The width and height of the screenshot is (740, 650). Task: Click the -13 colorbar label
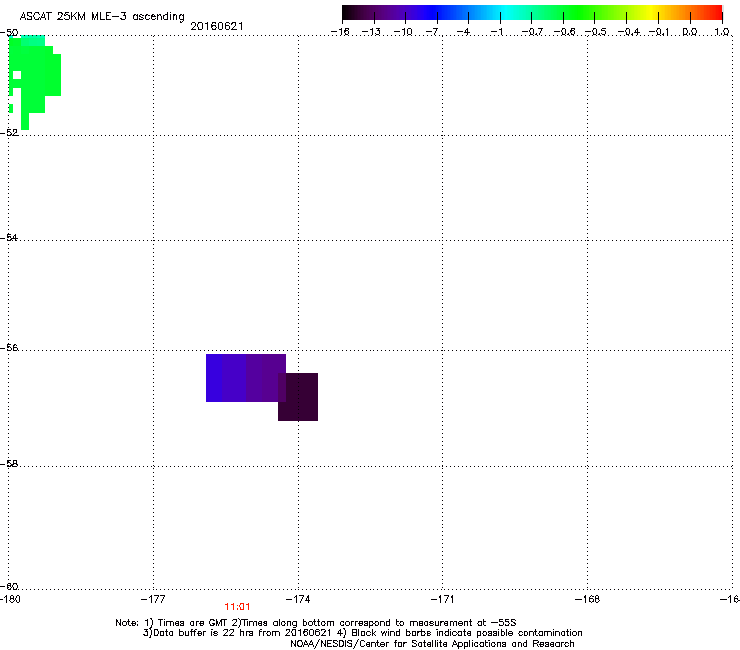[x=371, y=32]
